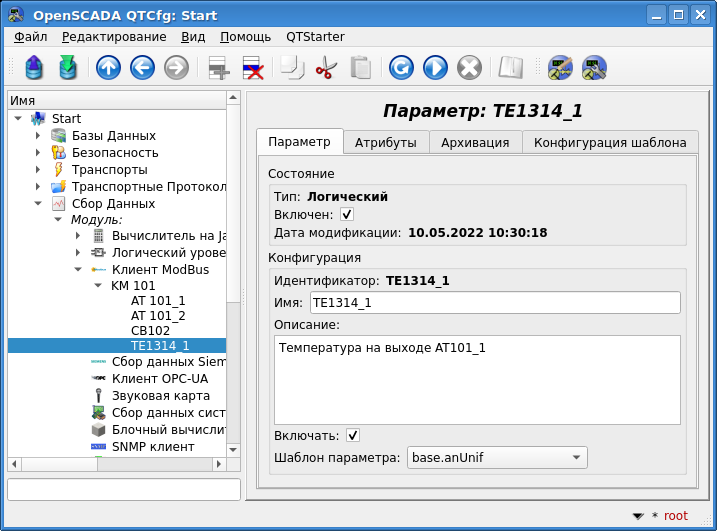The height and width of the screenshot is (531, 717).
Task: Collapse the 'Клиент ModBus' tree node
Action: click(x=78, y=270)
